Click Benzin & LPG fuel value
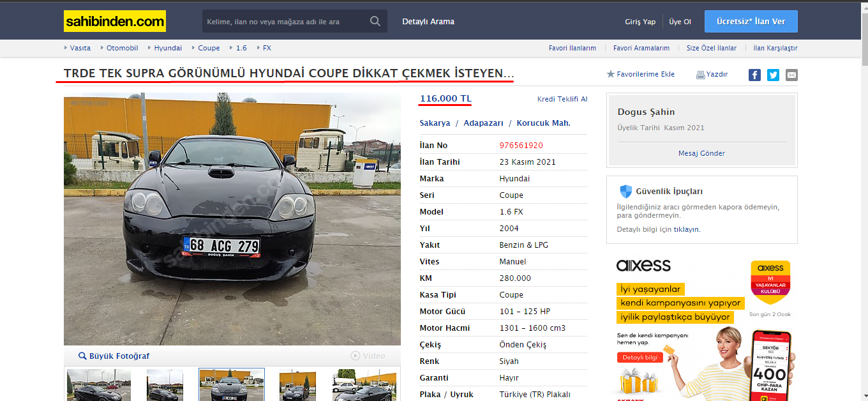The width and height of the screenshot is (868, 401). [523, 245]
